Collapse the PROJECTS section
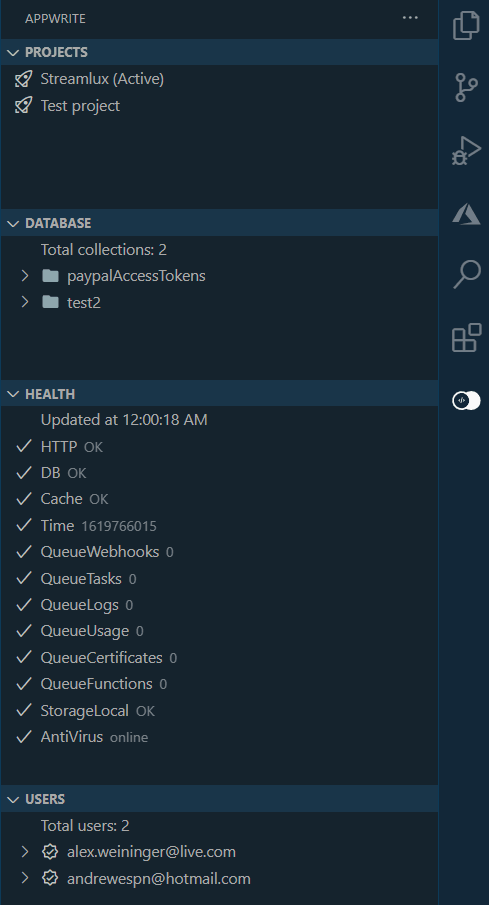The height and width of the screenshot is (905, 489). coord(13,53)
